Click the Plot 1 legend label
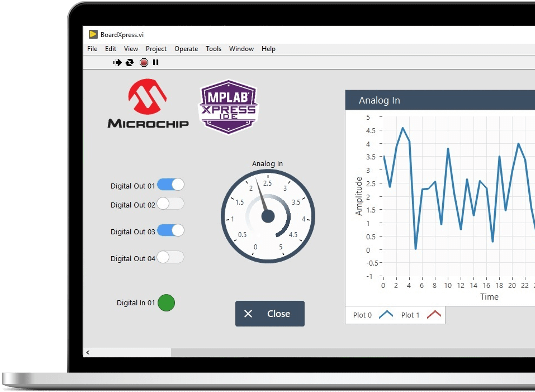Viewport: 535px width, 392px height. [410, 315]
